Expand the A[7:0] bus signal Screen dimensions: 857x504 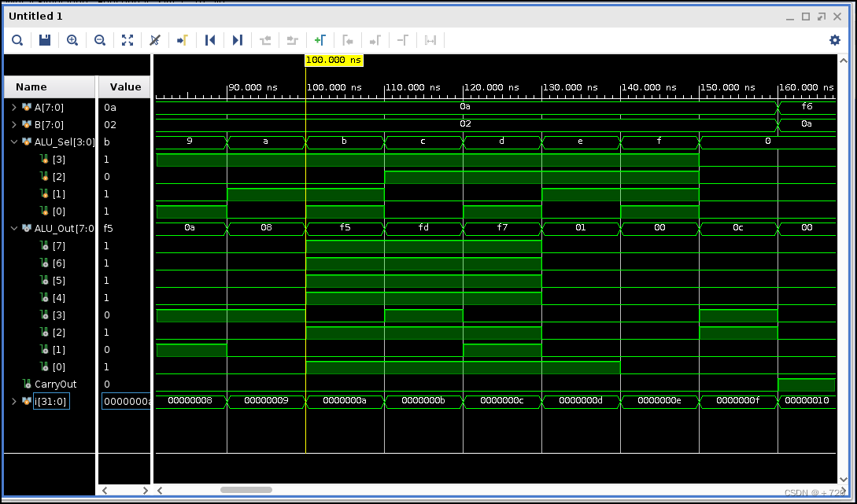(14, 106)
